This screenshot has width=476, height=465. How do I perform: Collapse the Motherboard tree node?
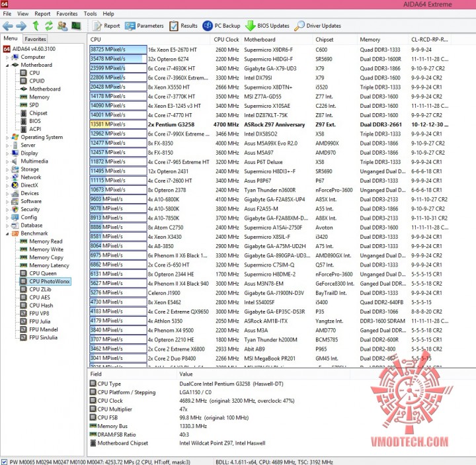(x=7, y=65)
